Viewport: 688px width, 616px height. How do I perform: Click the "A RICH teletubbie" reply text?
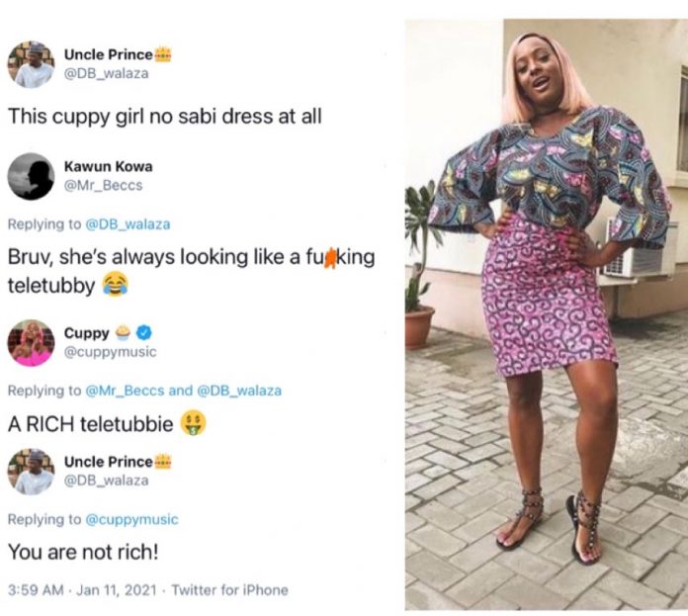(x=93, y=425)
